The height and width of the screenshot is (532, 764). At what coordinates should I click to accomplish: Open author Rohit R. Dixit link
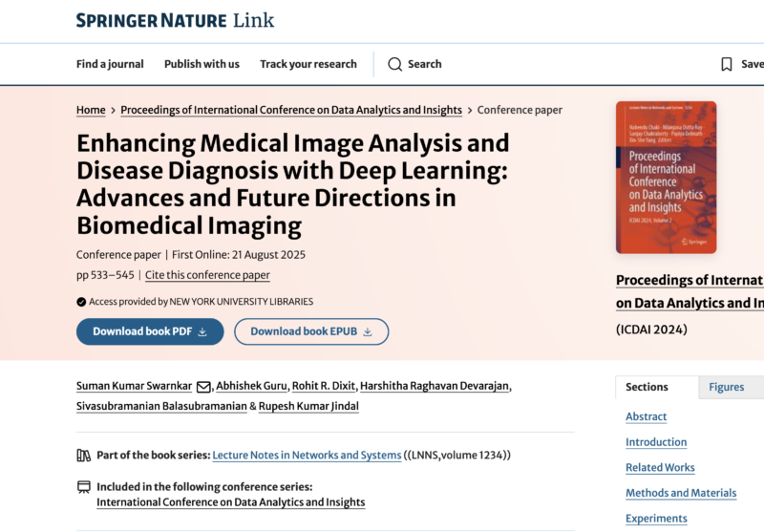coord(324,386)
